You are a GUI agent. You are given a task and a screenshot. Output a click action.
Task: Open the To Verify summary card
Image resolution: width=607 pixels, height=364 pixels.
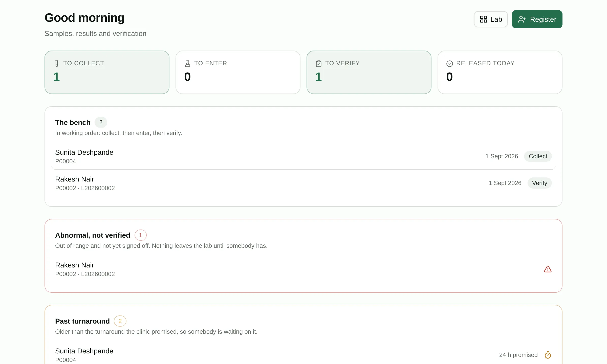pos(369,72)
